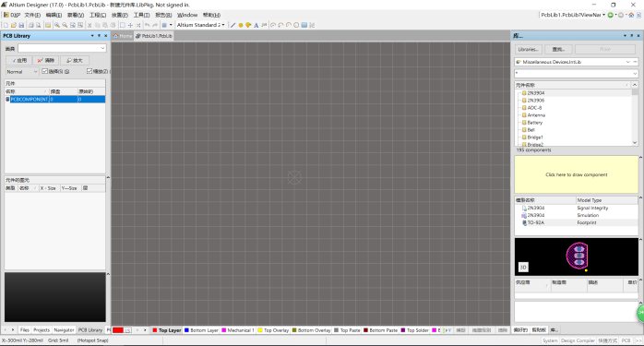The image size is (644, 346).
Task: Click the Zoom In magnifier icon
Action: tap(57, 25)
